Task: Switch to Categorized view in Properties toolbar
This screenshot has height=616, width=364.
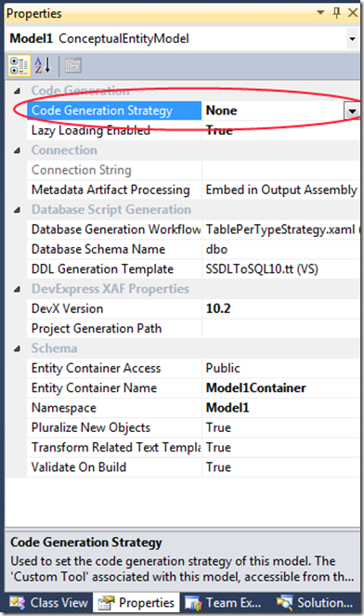Action: (19, 66)
